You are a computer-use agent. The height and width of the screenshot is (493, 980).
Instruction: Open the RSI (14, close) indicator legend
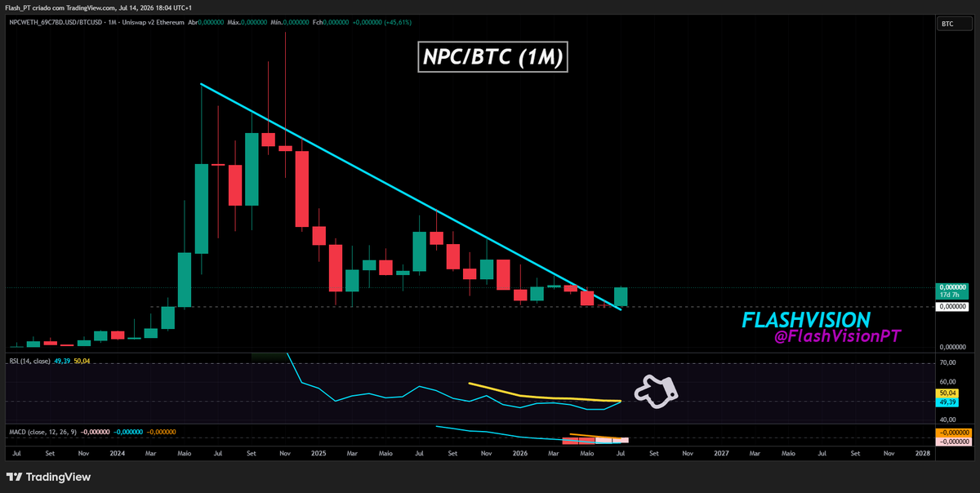pyautogui.click(x=29, y=361)
